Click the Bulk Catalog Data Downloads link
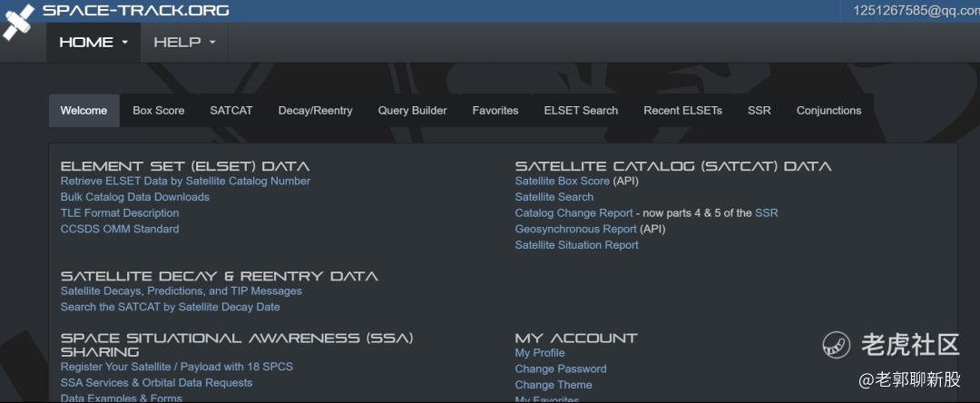Image resolution: width=980 pixels, height=403 pixels. click(134, 197)
